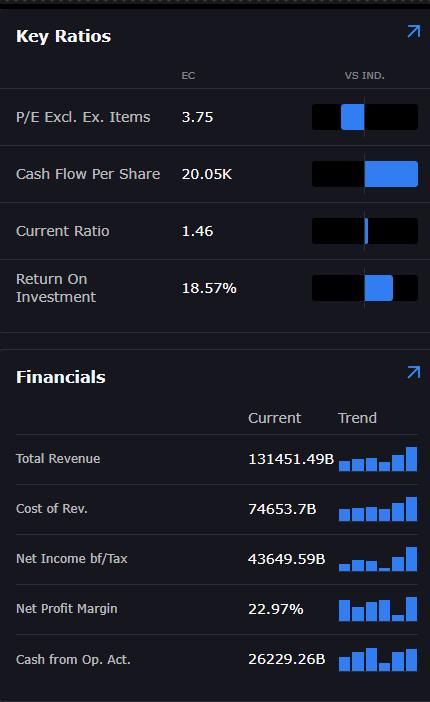Click Return On Investment industry bar
This screenshot has width=430, height=702.
[365, 288]
